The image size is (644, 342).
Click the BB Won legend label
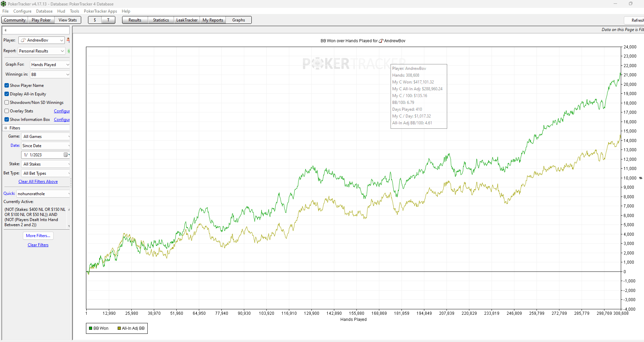click(x=101, y=328)
